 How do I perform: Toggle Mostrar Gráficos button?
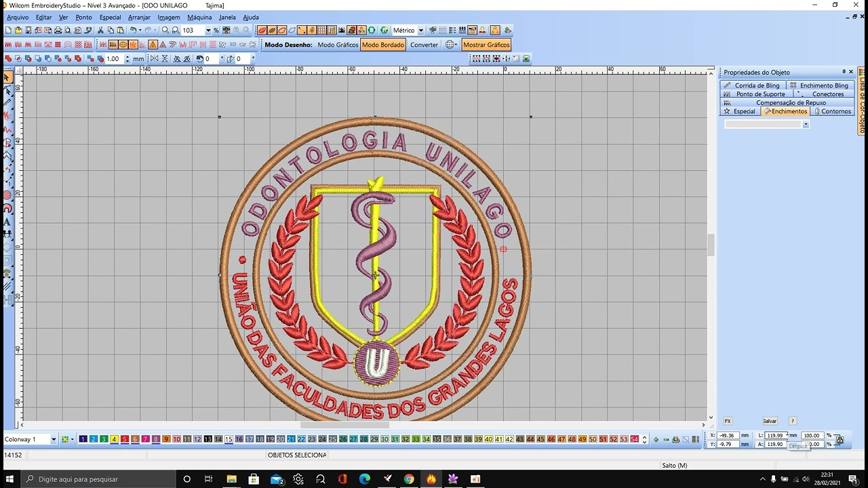click(x=486, y=45)
